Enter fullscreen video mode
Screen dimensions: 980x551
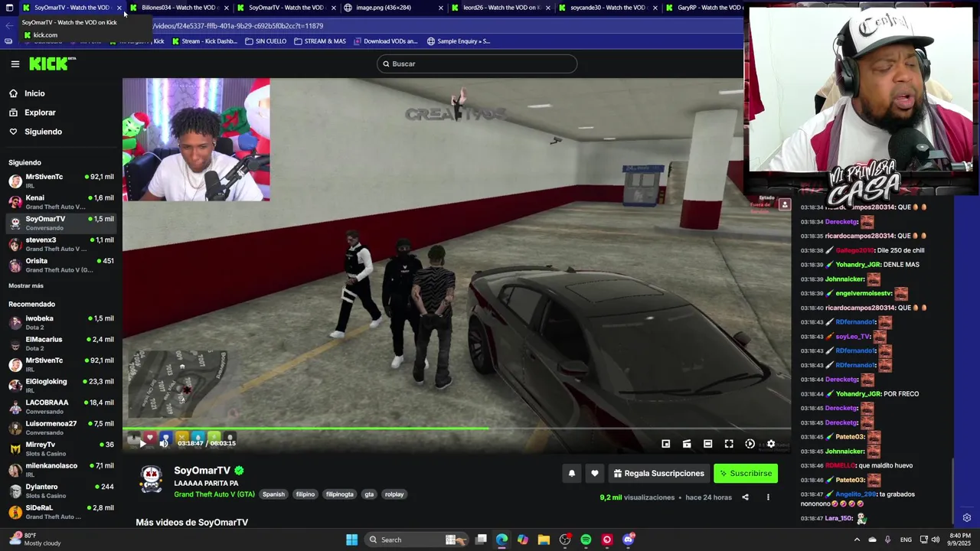729,444
